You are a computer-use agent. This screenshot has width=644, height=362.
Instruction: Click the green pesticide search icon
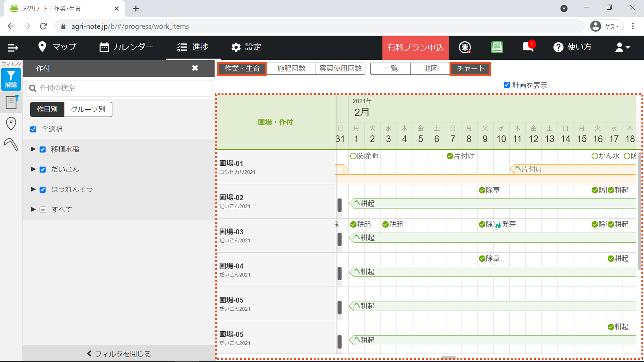click(x=497, y=47)
